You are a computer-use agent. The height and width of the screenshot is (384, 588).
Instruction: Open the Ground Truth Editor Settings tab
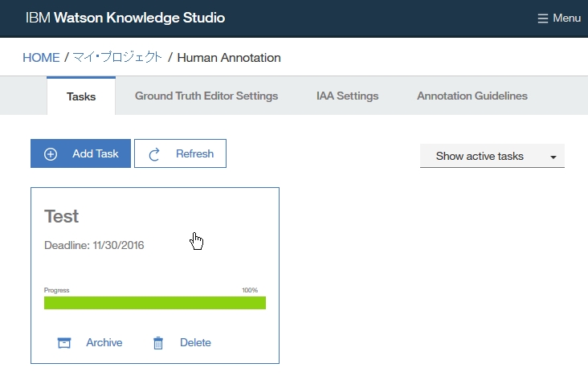(x=206, y=96)
